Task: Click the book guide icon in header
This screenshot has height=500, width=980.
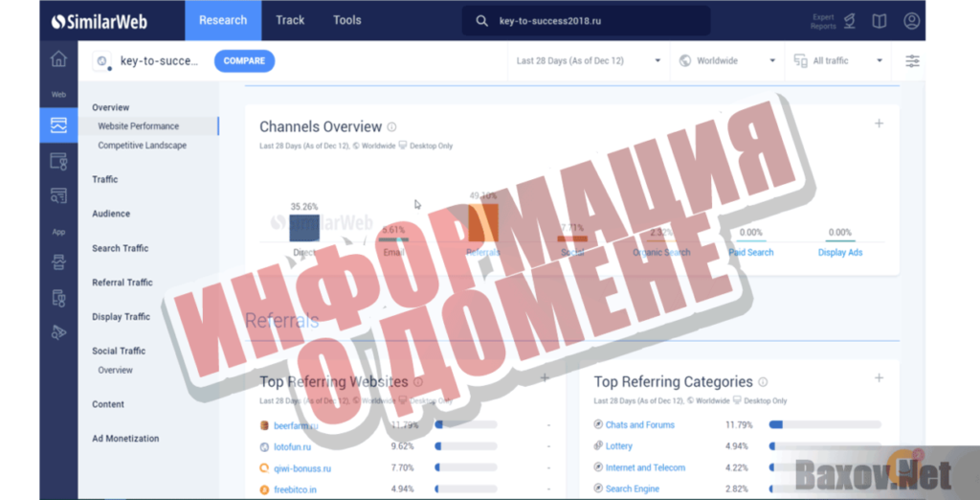Action: (880, 21)
